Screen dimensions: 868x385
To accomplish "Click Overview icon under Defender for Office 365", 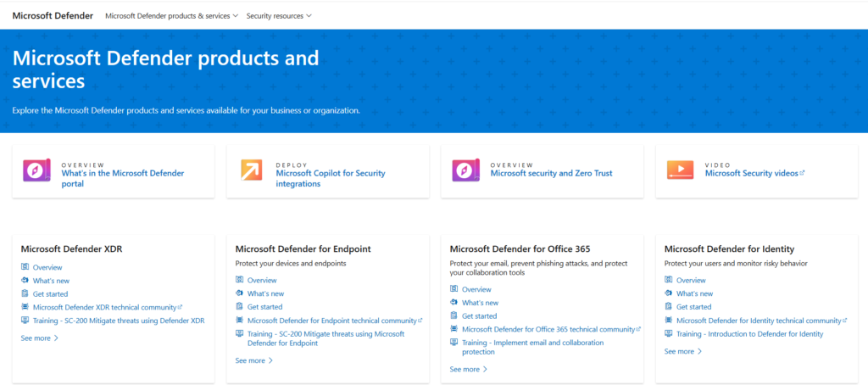I will click(454, 289).
